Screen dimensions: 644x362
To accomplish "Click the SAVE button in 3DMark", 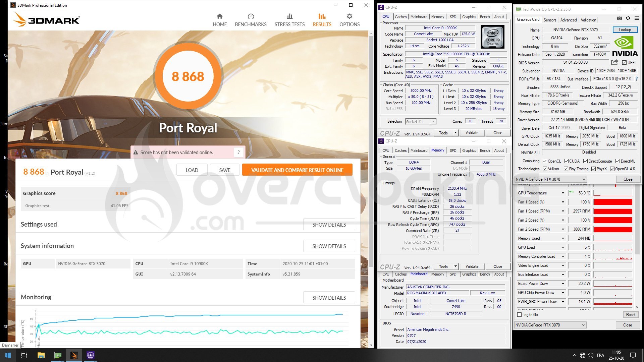I will [225, 170].
